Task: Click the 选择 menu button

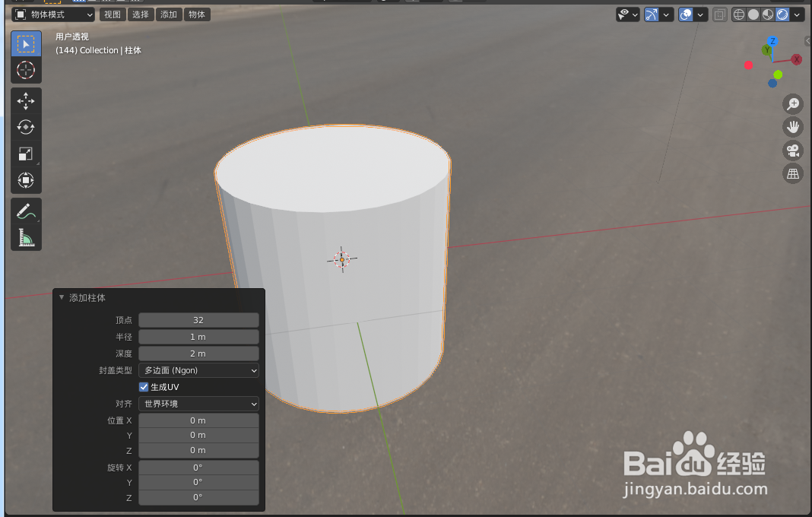Action: click(x=141, y=14)
